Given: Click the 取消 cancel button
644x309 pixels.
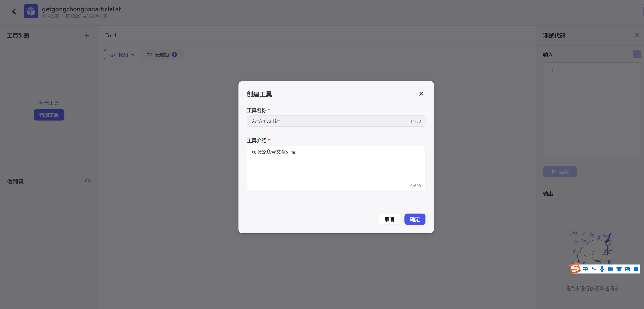Looking at the screenshot, I should tap(389, 219).
